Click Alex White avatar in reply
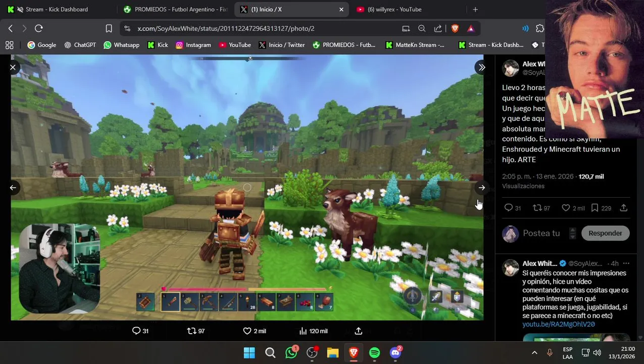The width and height of the screenshot is (644, 364). [510, 267]
